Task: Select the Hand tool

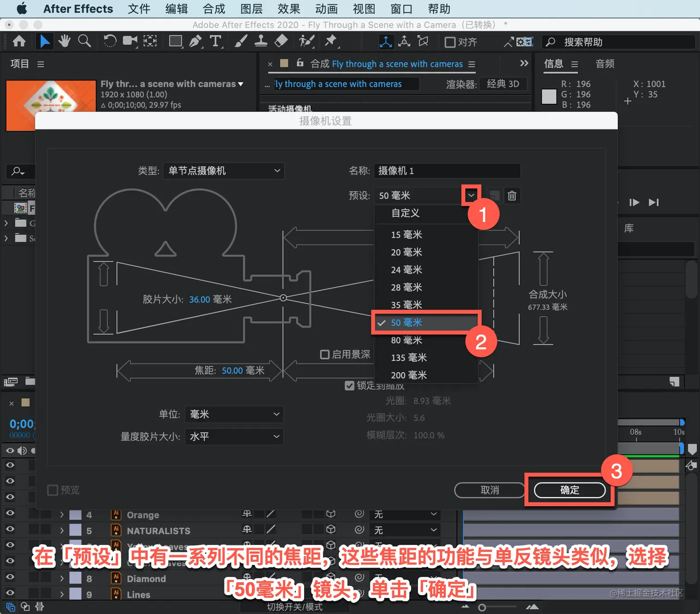Action: 64,42
